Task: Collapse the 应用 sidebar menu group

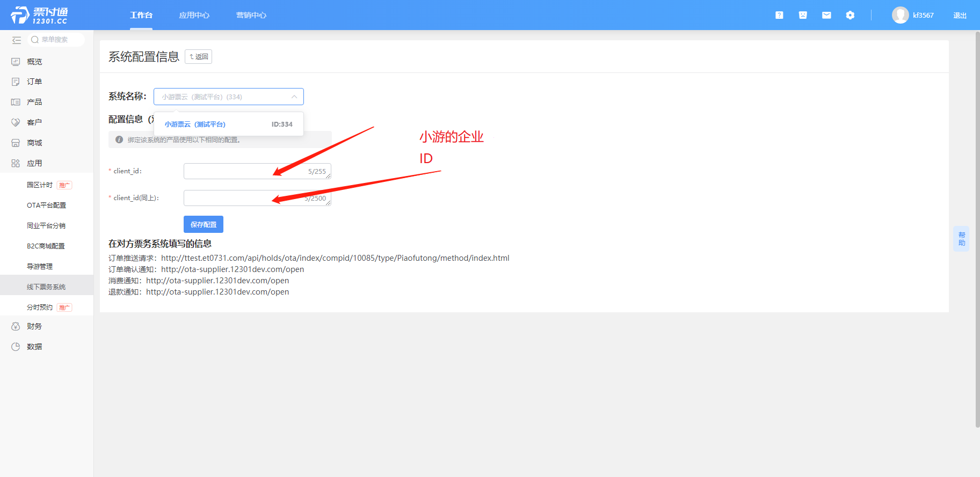Action: (x=34, y=163)
